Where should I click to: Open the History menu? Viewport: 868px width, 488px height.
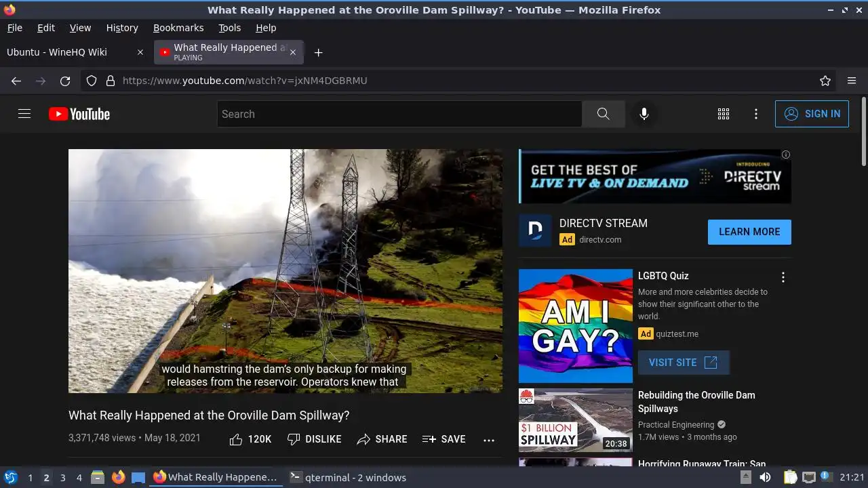122,28
